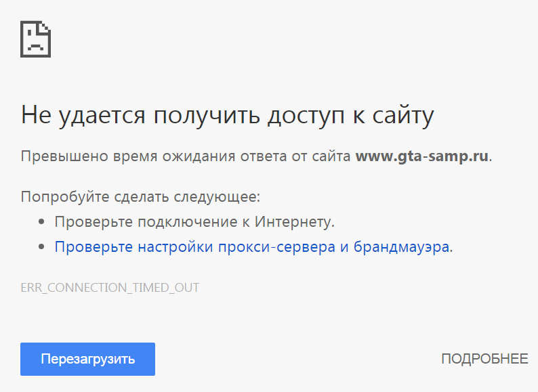Click the heading Не удается получить доступ
This screenshot has width=538, height=392.
[x=227, y=115]
